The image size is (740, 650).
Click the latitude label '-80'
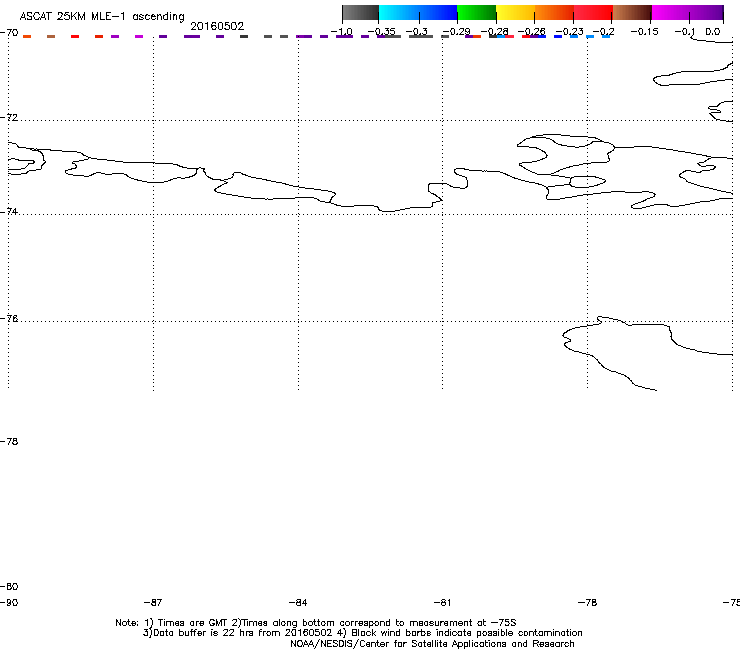(x=9, y=586)
